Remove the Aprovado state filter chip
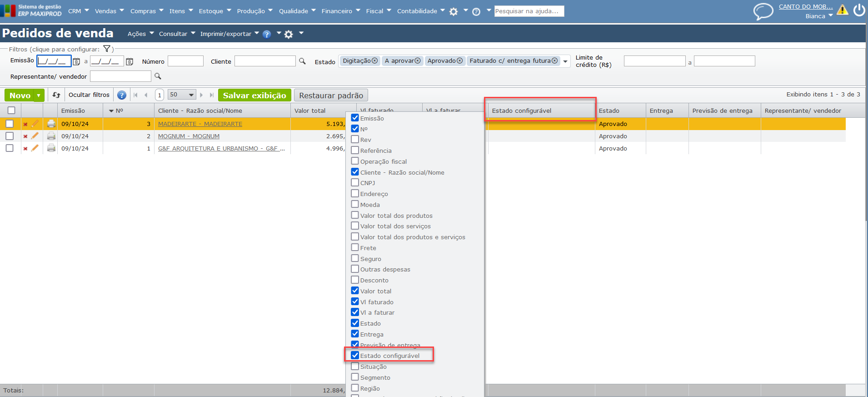Image resolution: width=868 pixels, height=397 pixels. click(x=459, y=60)
